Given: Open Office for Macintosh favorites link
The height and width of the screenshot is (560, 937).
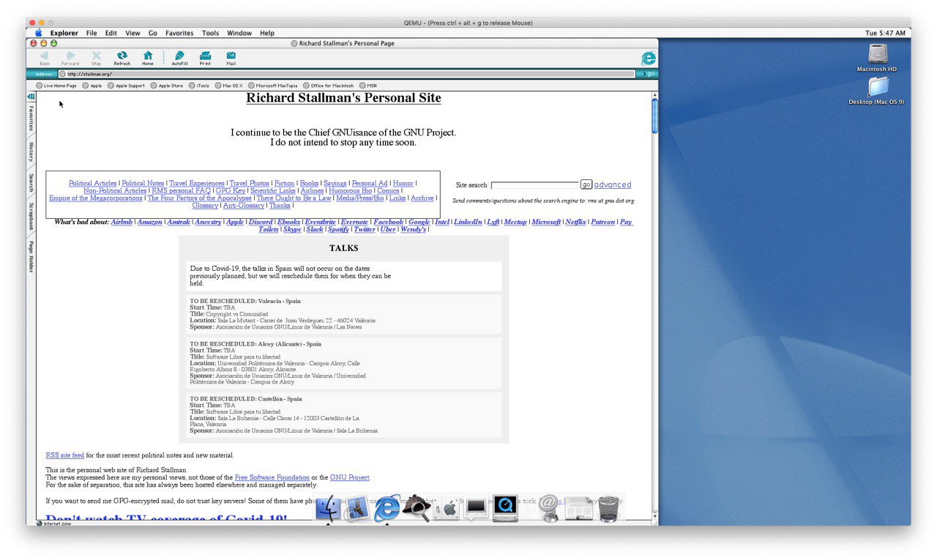Looking at the screenshot, I should pyautogui.click(x=329, y=86).
